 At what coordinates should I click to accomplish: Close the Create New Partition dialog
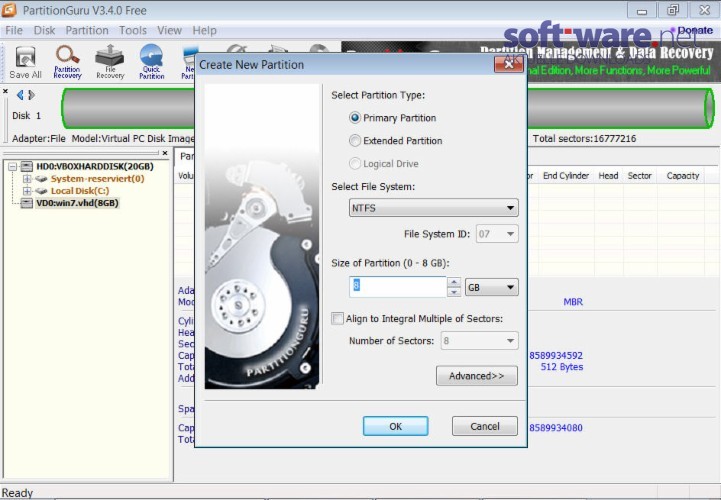[x=509, y=64]
